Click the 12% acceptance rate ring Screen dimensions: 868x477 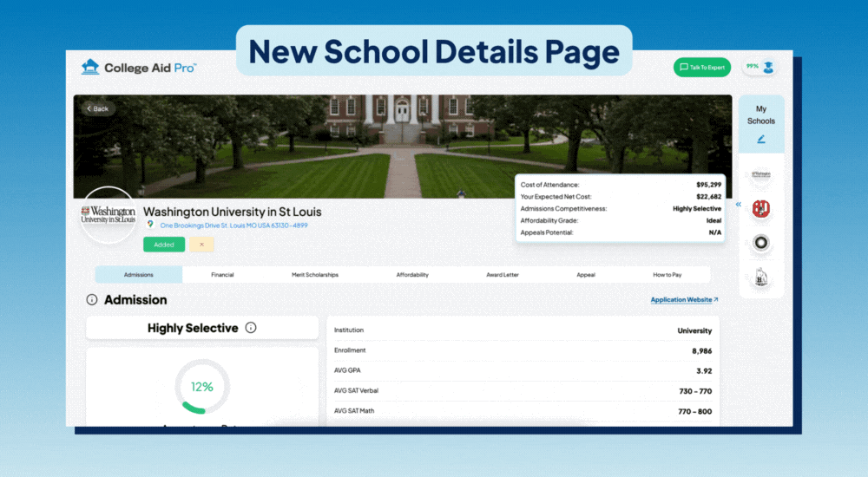pos(202,386)
